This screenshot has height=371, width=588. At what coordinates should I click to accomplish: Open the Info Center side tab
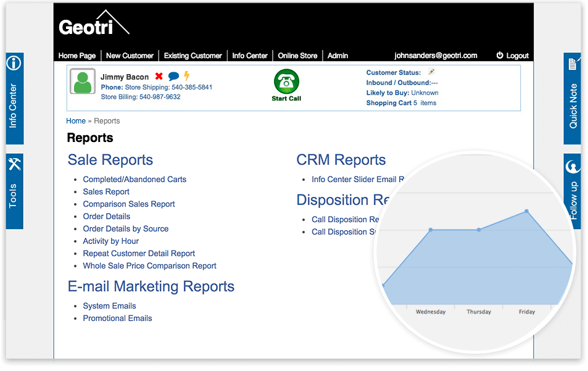click(x=14, y=98)
